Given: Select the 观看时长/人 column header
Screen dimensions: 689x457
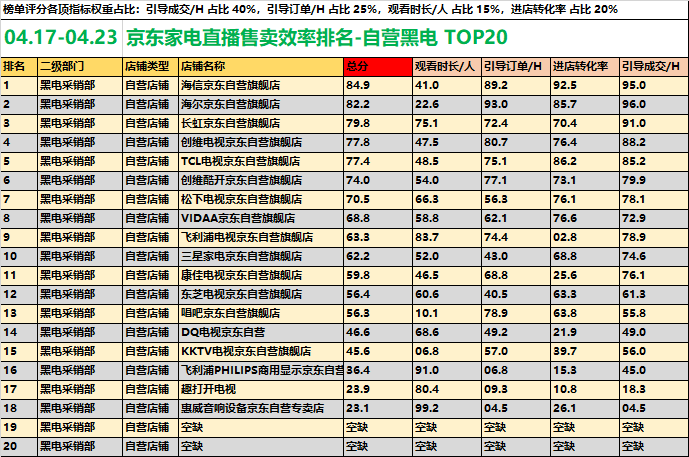Looking at the screenshot, I should 447,66.
